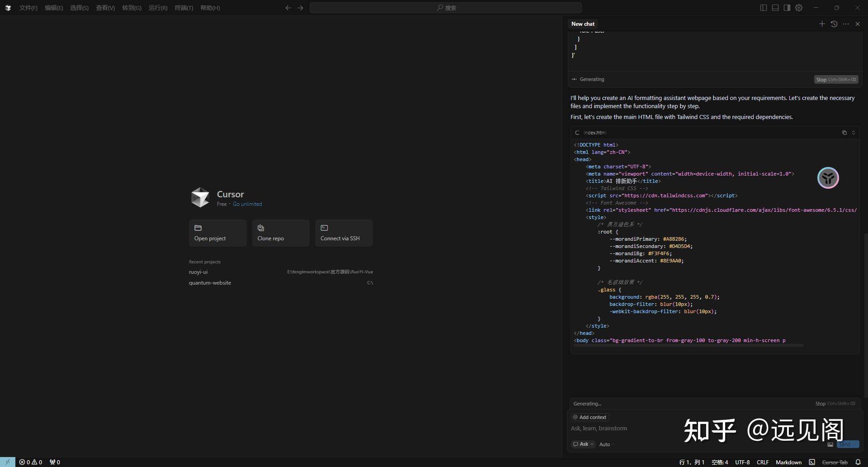Change indentation via 空格: 4

pos(720,462)
